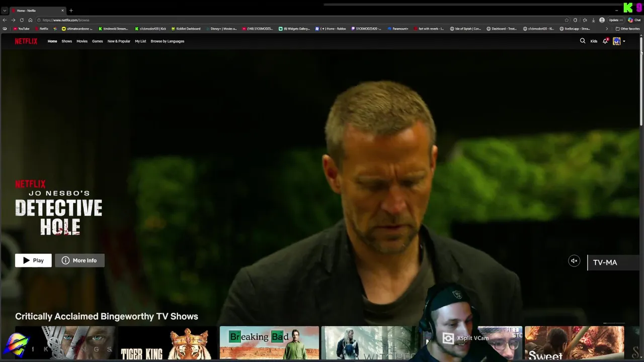644x362 pixels.
Task: Open the browser downloads icon
Action: [x=593, y=20]
